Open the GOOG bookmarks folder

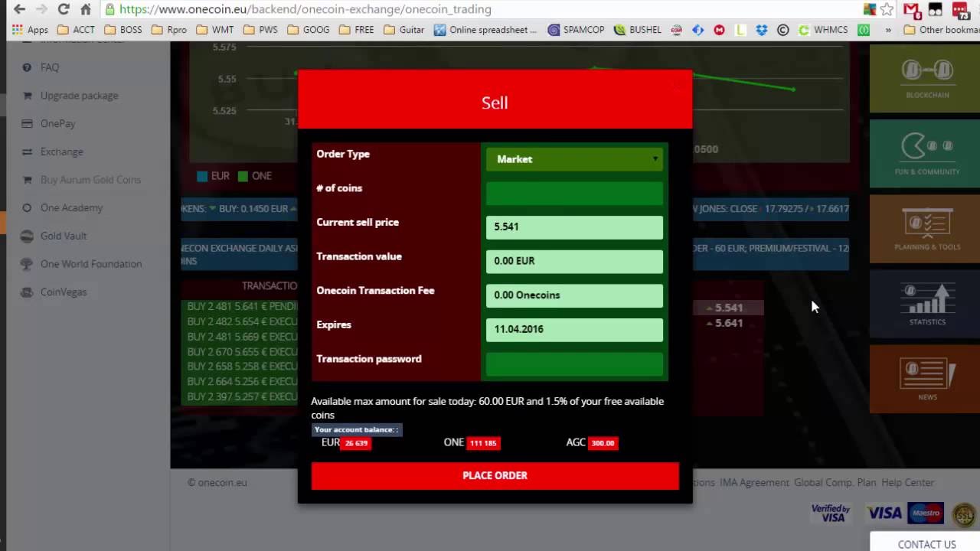click(309, 30)
